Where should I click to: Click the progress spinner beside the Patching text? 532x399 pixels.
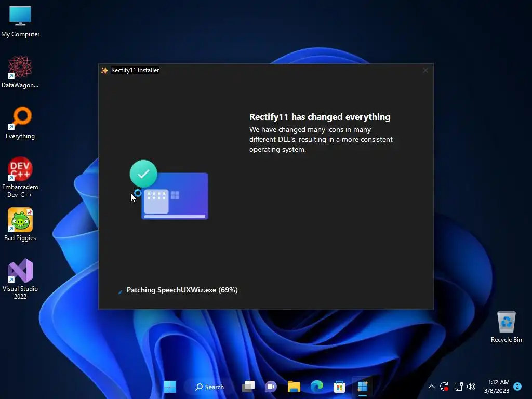coord(120,291)
